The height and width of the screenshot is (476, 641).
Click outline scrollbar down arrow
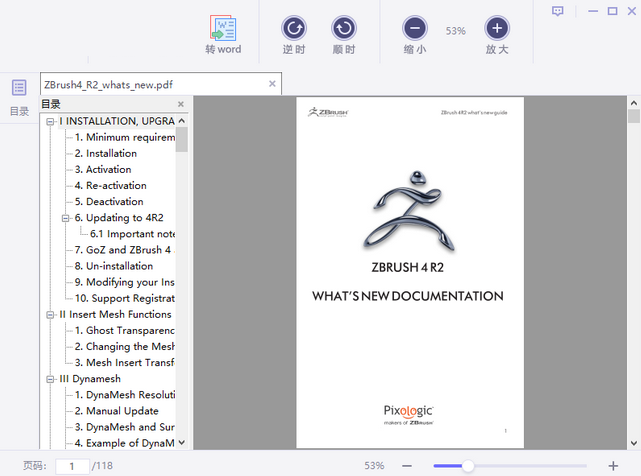182,442
